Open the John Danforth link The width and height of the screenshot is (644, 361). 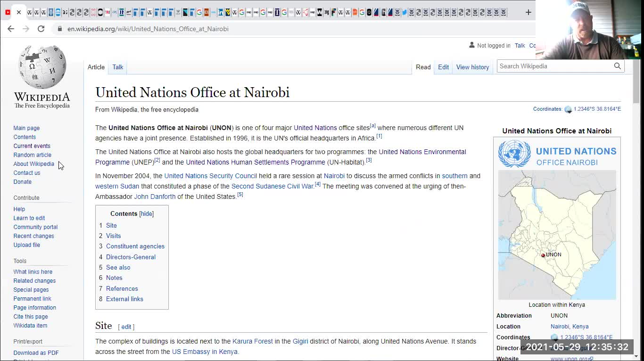click(155, 197)
